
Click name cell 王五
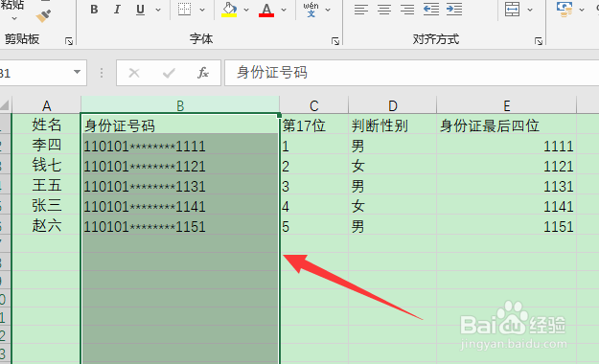[46, 185]
